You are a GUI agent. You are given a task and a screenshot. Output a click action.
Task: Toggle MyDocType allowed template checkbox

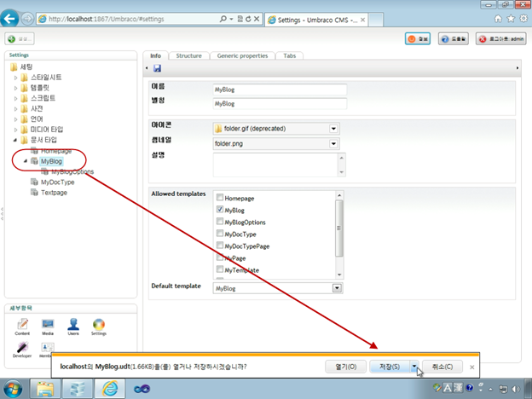(x=220, y=233)
